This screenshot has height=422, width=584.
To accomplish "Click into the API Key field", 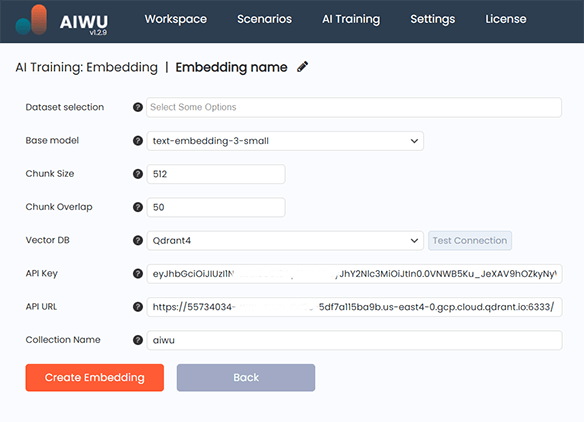I will 354,274.
